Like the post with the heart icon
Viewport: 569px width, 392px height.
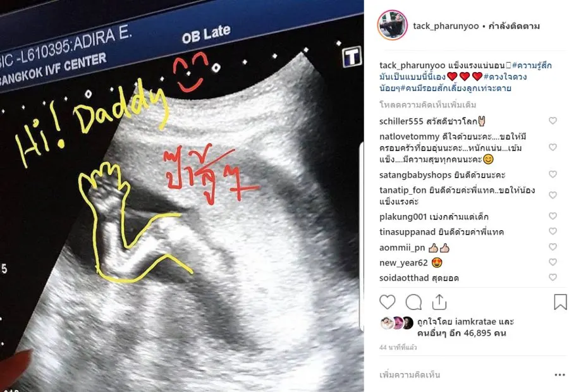(387, 302)
